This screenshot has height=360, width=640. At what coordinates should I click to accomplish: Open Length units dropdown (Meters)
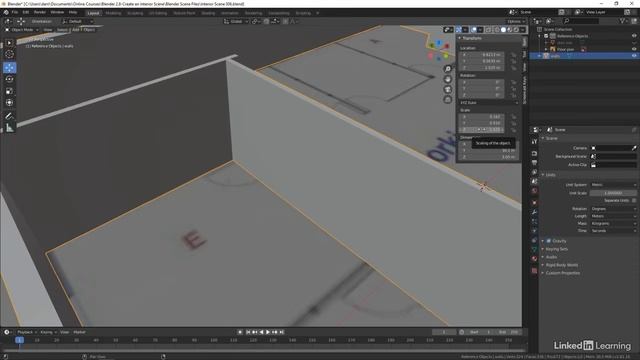click(x=613, y=216)
